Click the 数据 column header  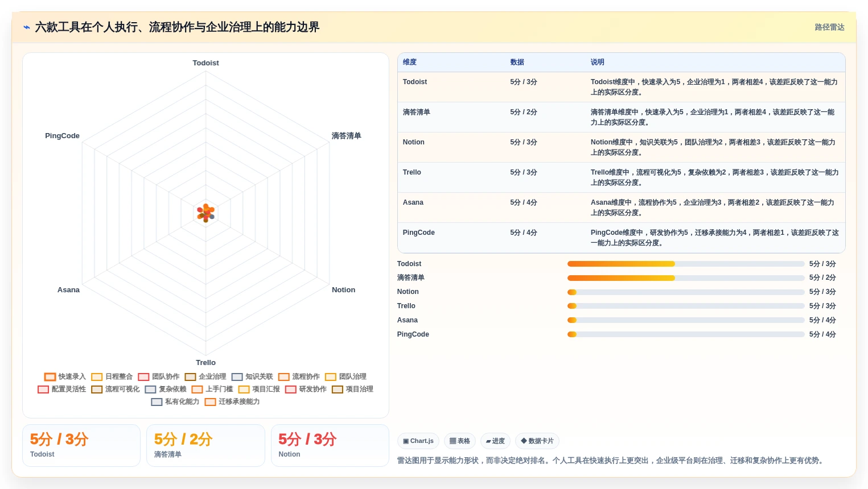[x=517, y=63]
